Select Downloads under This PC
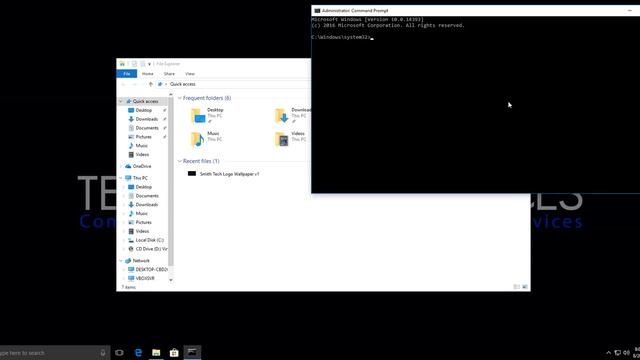This screenshot has width=640, height=360. click(147, 205)
